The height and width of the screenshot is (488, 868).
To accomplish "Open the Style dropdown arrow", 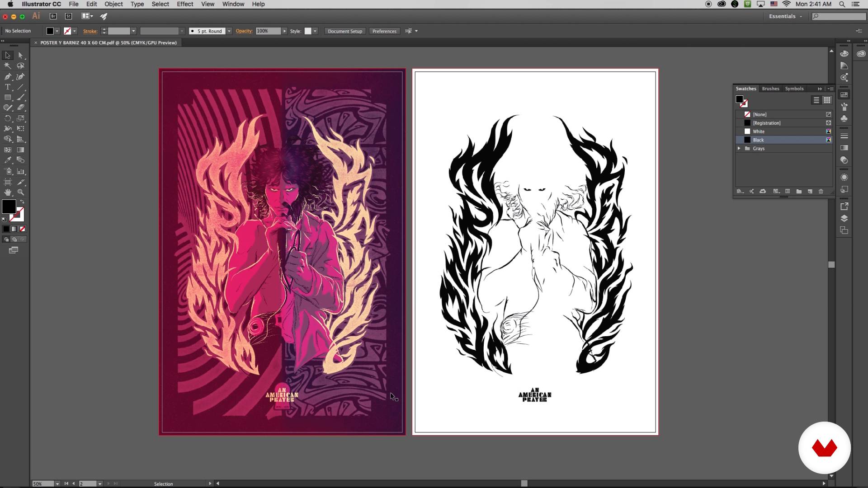I will [315, 31].
